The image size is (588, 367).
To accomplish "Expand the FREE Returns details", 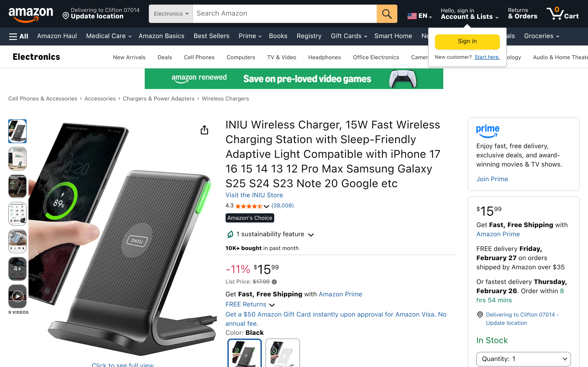I will (x=272, y=305).
